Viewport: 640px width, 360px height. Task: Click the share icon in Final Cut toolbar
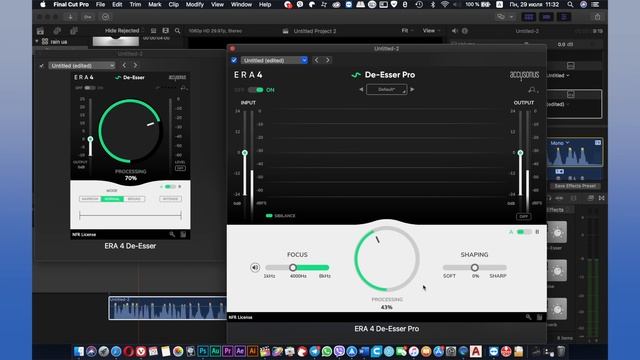pos(597,17)
